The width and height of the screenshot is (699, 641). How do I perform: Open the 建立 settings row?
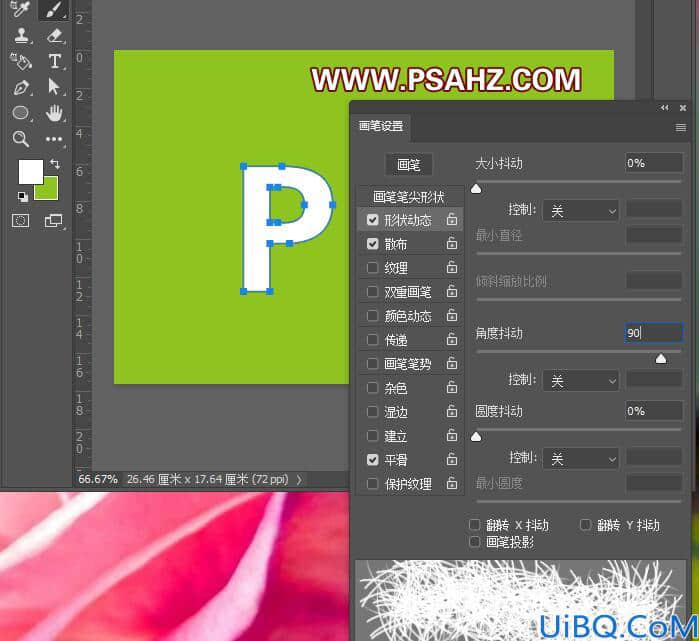pos(411,436)
